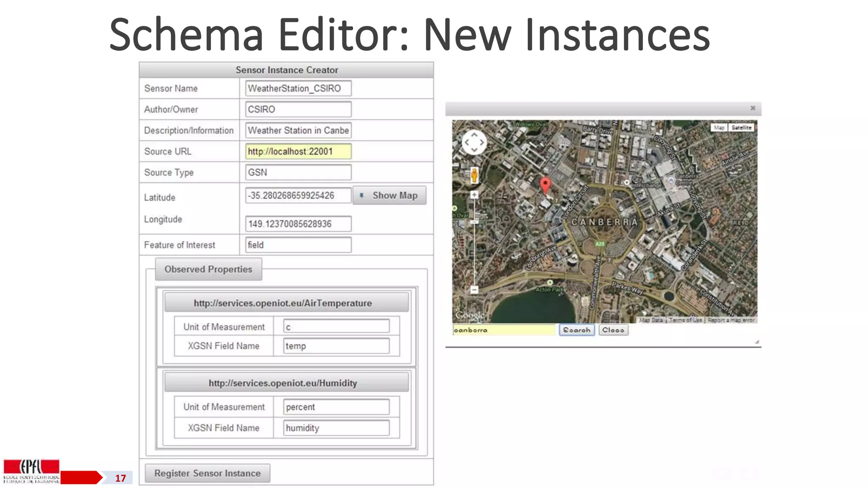Click the red location marker pin

(545, 186)
